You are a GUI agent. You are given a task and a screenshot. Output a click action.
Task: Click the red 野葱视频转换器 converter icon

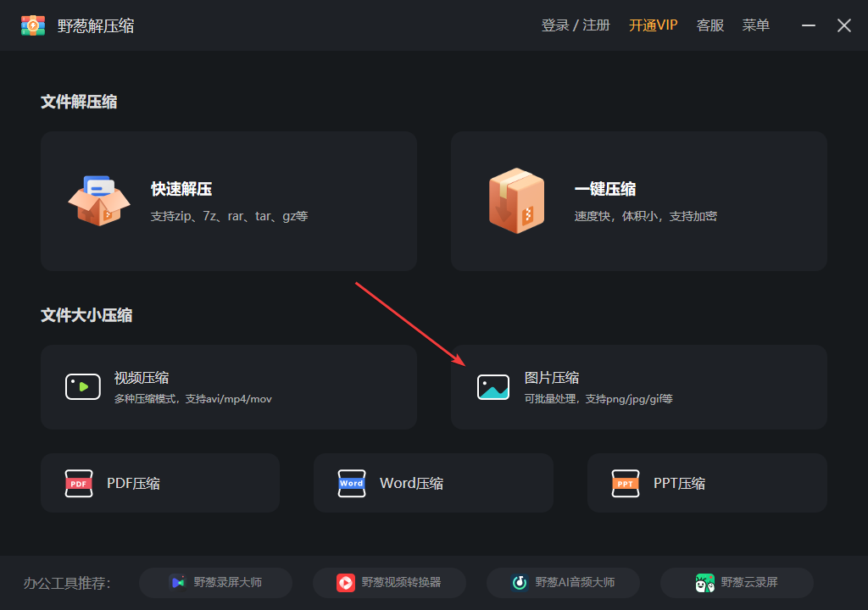(347, 582)
